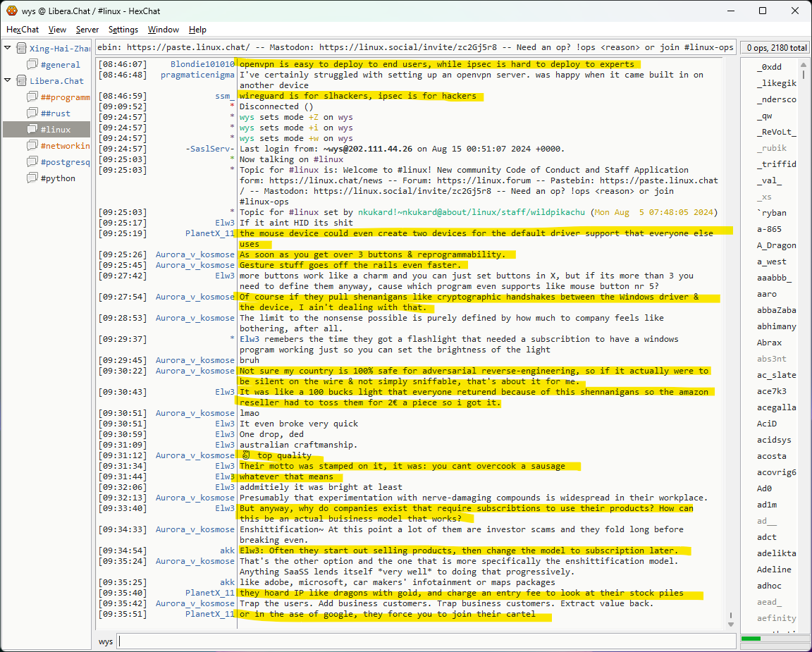Image resolution: width=812 pixels, height=652 pixels.
Task: Select user AciD in the user list
Action: coord(767,424)
